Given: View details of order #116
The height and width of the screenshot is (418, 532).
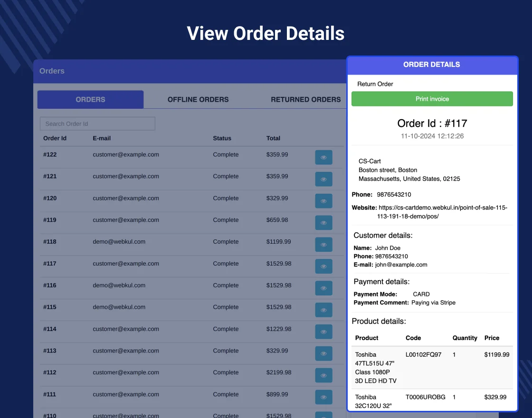Looking at the screenshot, I should 323,288.
